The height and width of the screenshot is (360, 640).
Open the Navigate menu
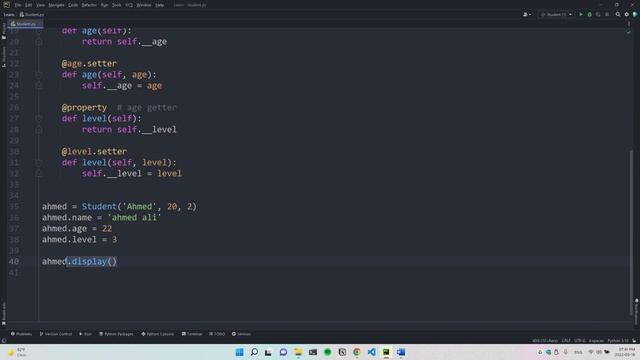point(56,5)
